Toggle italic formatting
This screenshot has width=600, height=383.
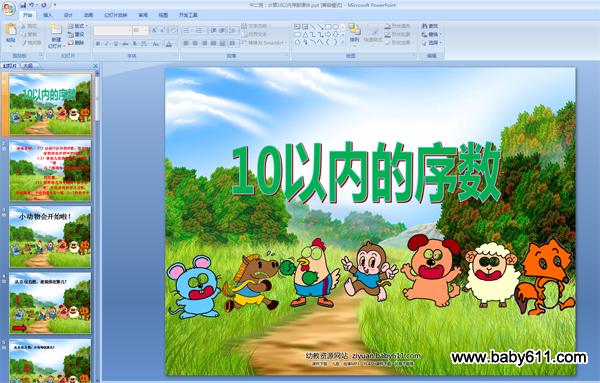(107, 44)
